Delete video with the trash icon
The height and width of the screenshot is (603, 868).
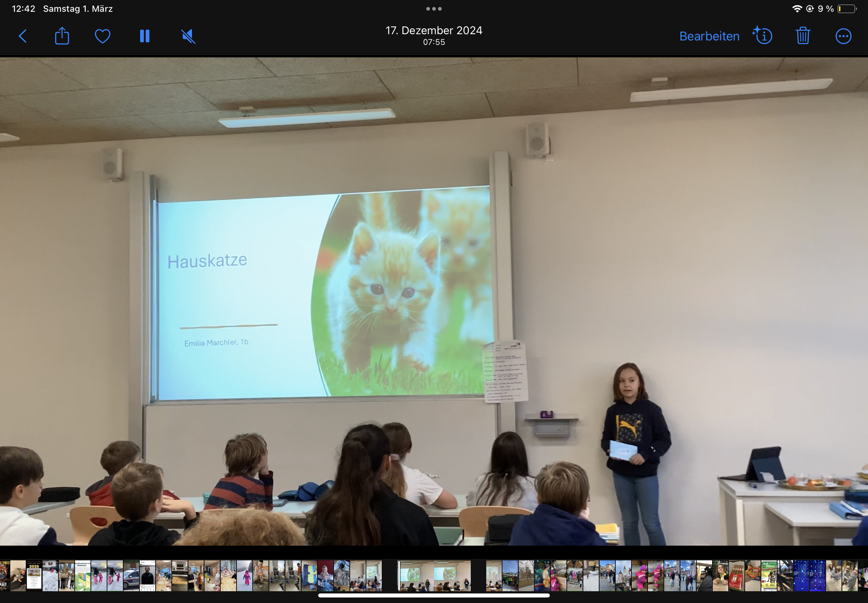(803, 36)
